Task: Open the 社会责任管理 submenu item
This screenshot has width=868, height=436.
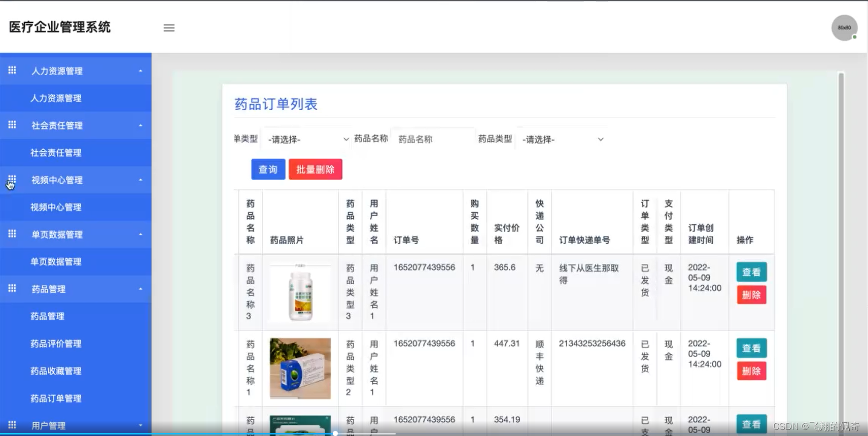Action: point(76,153)
